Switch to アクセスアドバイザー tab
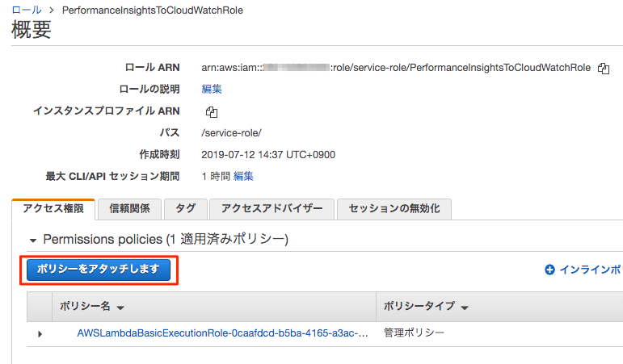 click(x=272, y=209)
